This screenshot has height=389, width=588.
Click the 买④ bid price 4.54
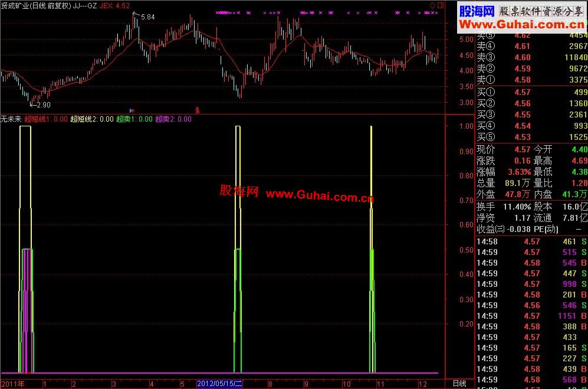point(523,126)
